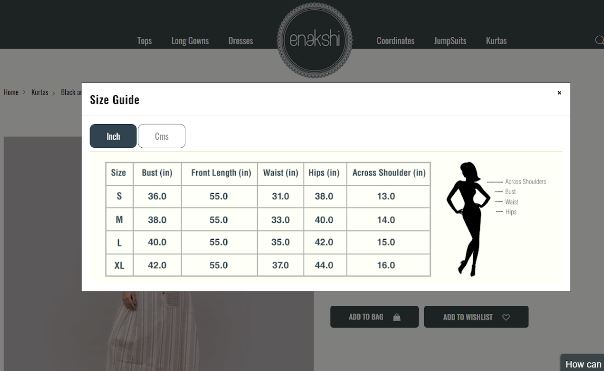Click the bag icon on Add to Bag
The width and height of the screenshot is (604, 371).
pos(397,317)
